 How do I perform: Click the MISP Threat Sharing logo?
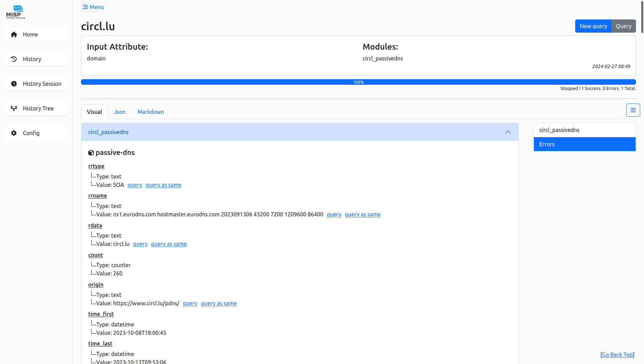pyautogui.click(x=16, y=12)
